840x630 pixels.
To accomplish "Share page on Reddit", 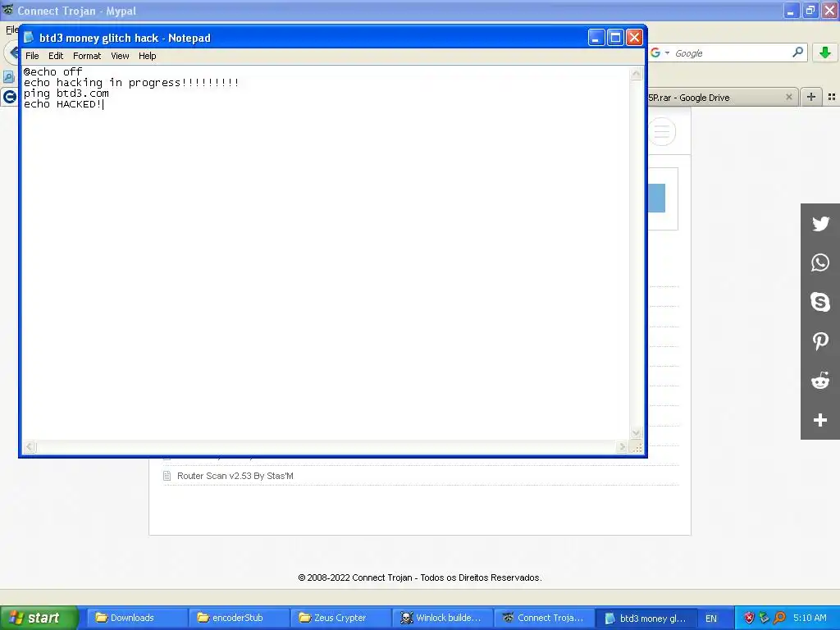I will (820, 381).
